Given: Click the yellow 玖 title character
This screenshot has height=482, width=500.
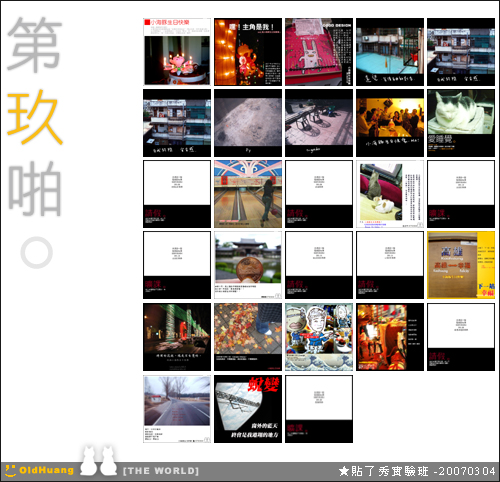Looking at the screenshot, I should pyautogui.click(x=35, y=117).
